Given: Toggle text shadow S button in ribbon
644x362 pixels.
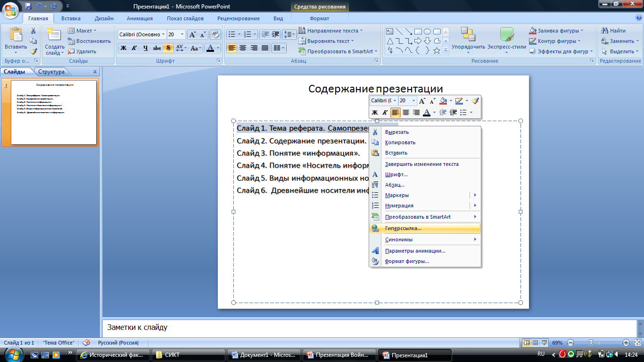Looking at the screenshot, I should coord(168,48).
